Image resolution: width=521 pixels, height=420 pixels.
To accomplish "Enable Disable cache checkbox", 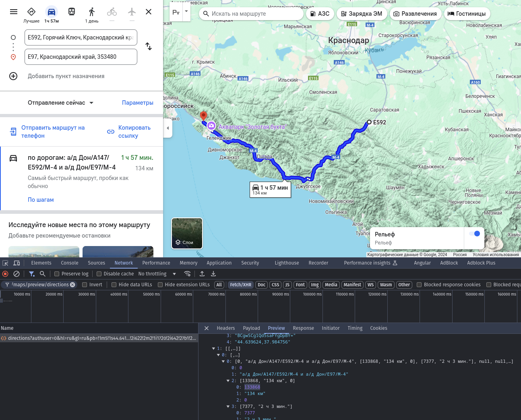I will pyautogui.click(x=99, y=274).
